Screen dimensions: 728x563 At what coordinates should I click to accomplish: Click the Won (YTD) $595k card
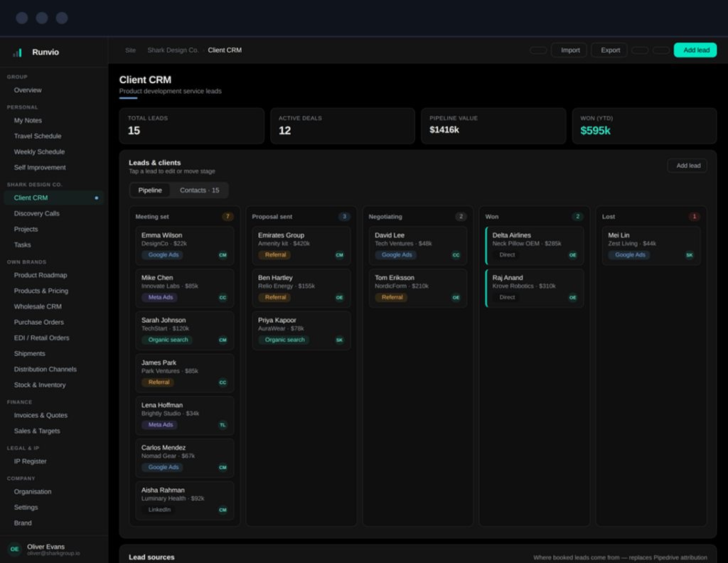tap(644, 126)
